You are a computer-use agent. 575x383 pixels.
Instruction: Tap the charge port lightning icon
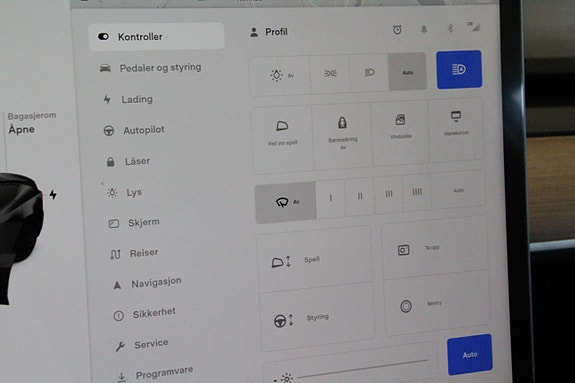pos(53,194)
